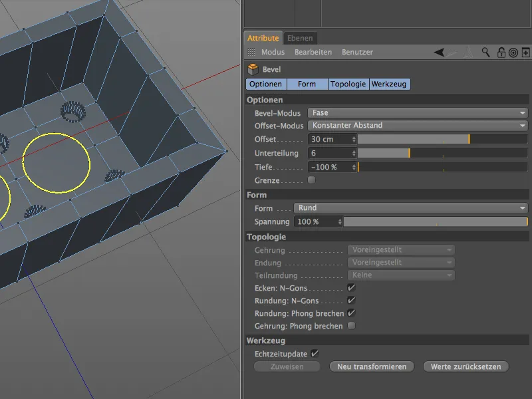
Task: Open the Modus menu
Action: tap(273, 53)
